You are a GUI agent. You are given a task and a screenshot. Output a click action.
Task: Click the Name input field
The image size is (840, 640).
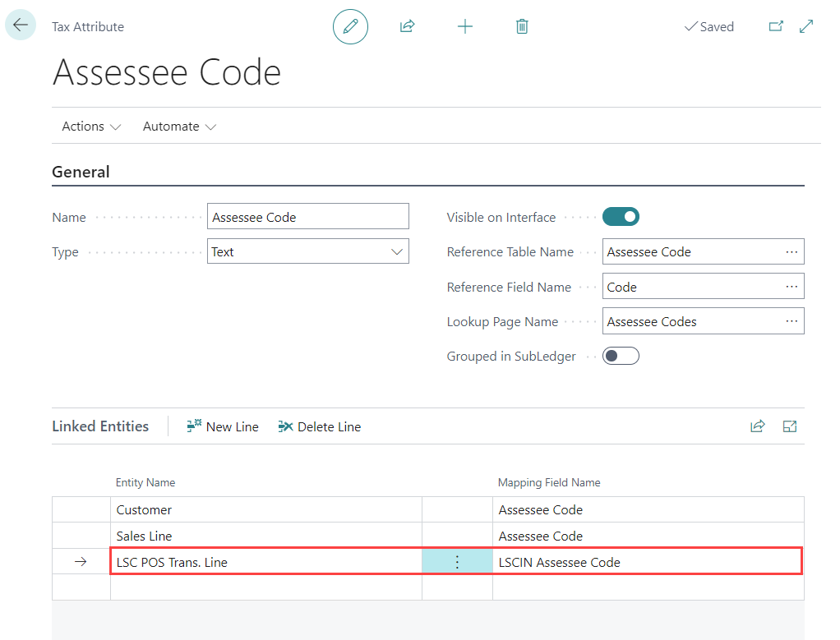(308, 217)
